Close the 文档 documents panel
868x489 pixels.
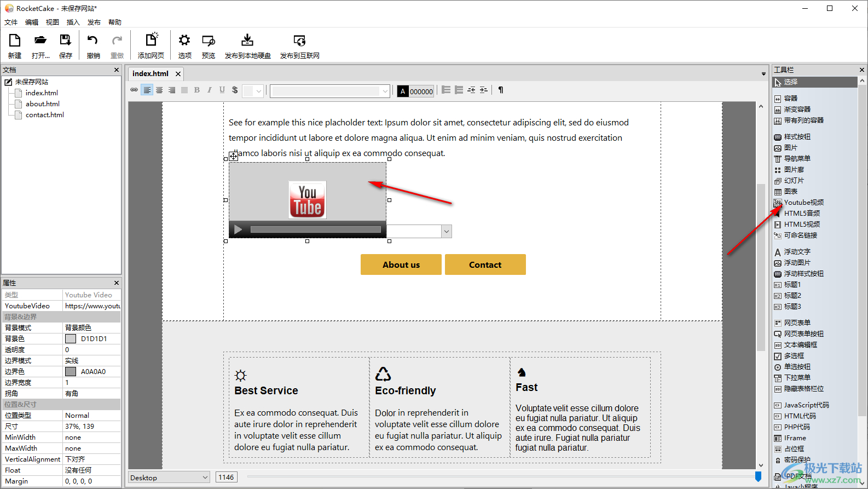click(x=116, y=70)
